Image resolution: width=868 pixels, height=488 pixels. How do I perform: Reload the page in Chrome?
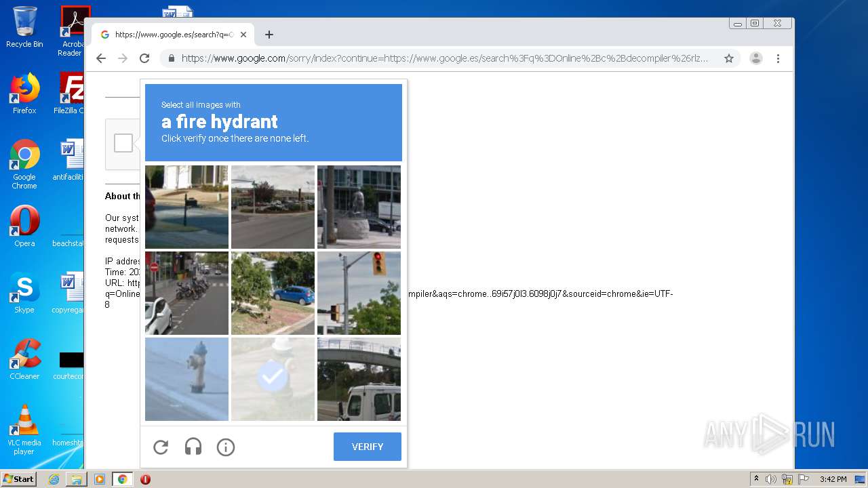(144, 58)
